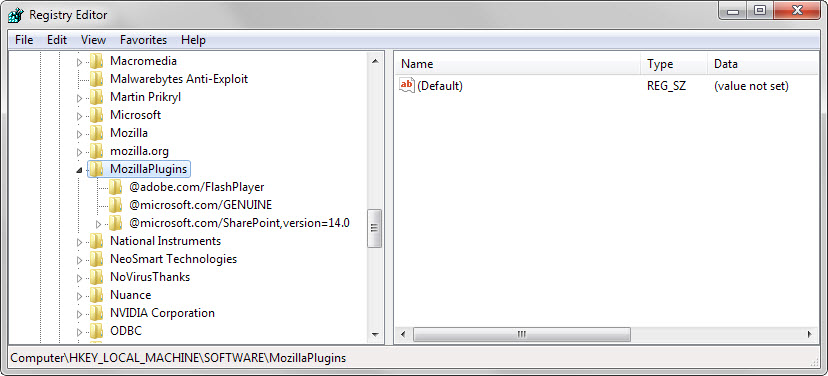Select the Malwarebytes Anti-Exploit label

tap(179, 79)
